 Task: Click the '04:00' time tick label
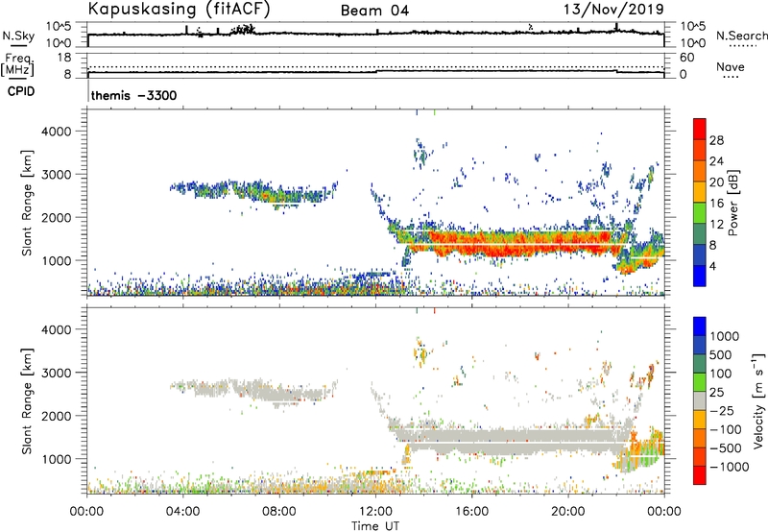(183, 512)
